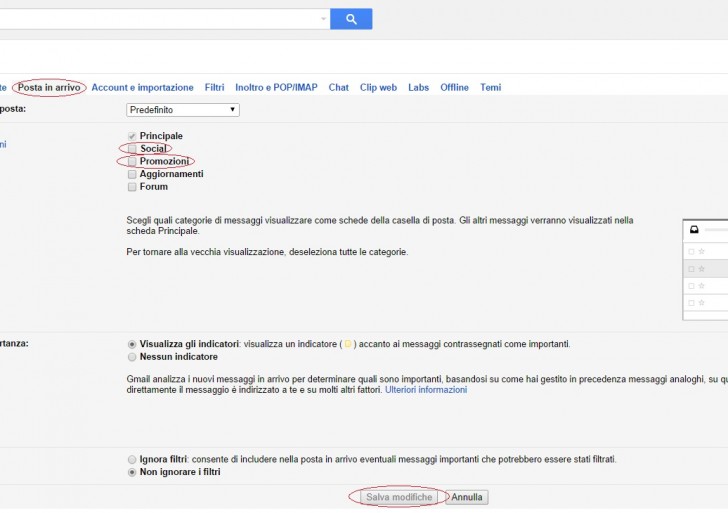Select Nessun indicatore radio option
The image size is (728, 513).
click(x=132, y=357)
